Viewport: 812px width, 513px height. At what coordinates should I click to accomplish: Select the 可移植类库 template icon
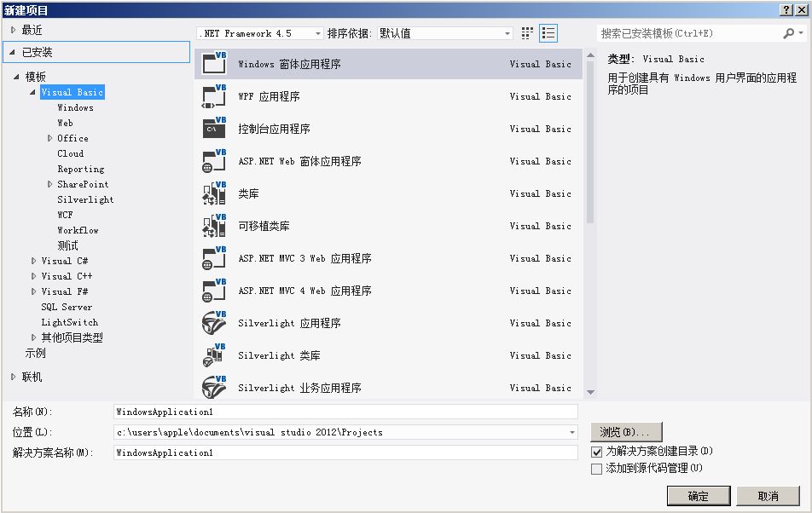[x=214, y=225]
